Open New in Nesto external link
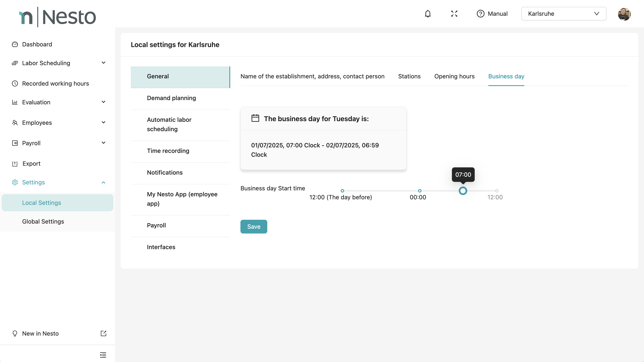Image resolution: width=644 pixels, height=362 pixels. 103,333
